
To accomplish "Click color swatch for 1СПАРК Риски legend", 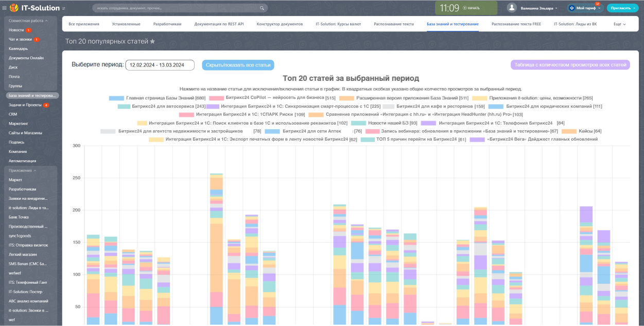I will 186,114.
